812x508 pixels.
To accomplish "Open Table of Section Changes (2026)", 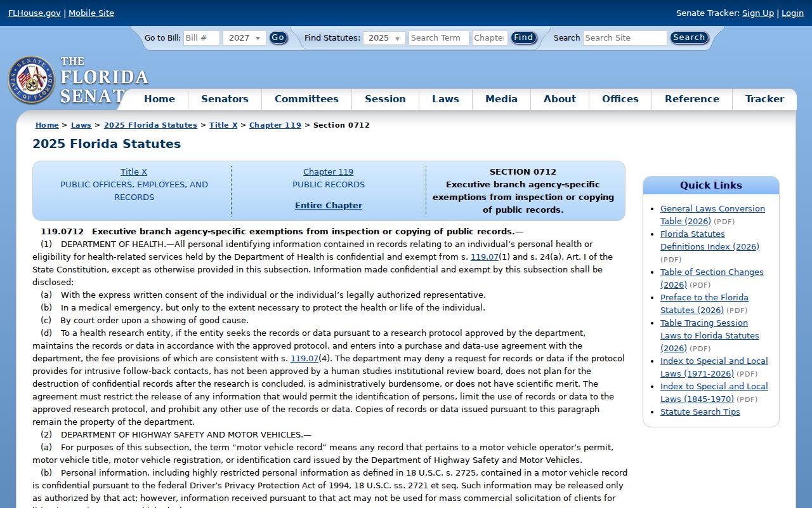I will coord(712,278).
